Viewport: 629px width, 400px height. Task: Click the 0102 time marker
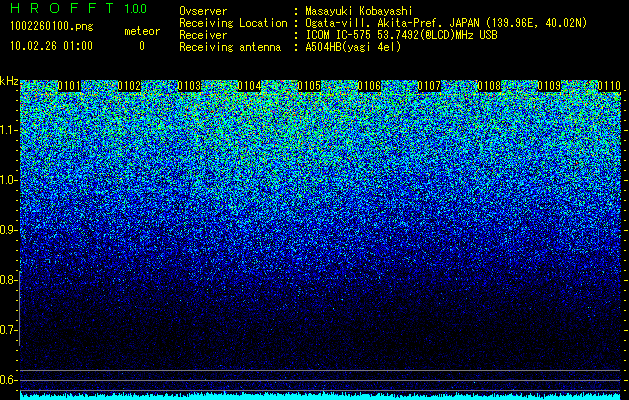(129, 86)
